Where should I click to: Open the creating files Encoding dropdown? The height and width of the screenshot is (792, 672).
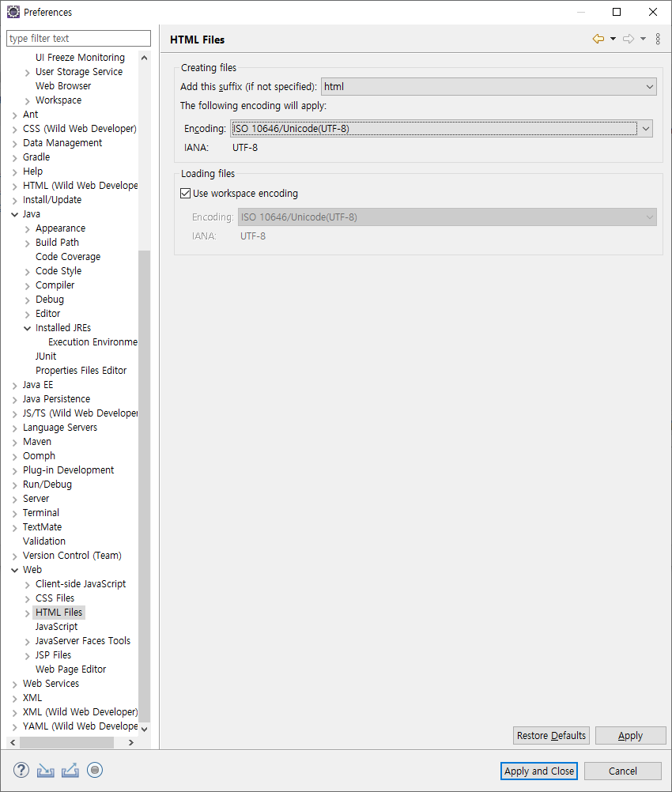coord(442,128)
